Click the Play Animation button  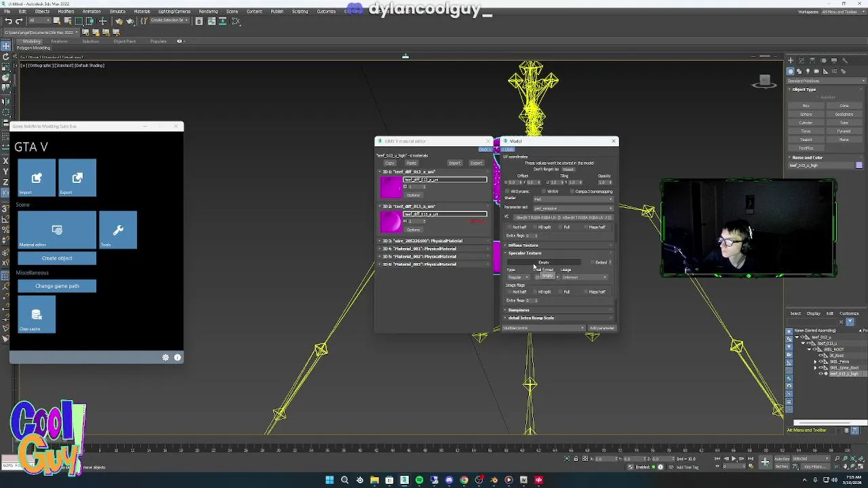pyautogui.click(x=733, y=459)
